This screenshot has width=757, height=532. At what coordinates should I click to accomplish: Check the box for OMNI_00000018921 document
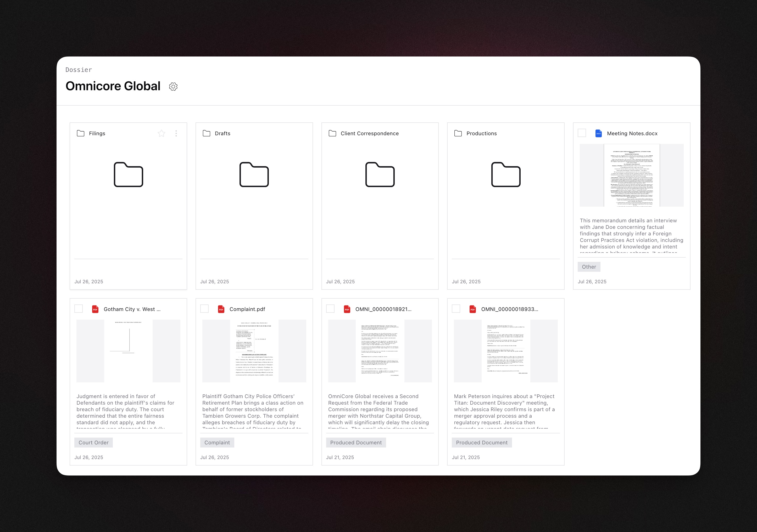330,309
